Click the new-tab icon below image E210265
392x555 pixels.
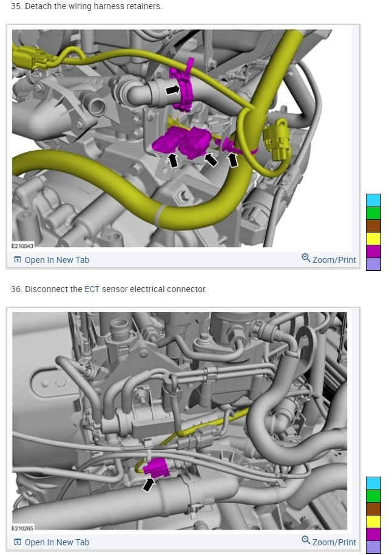(x=18, y=542)
